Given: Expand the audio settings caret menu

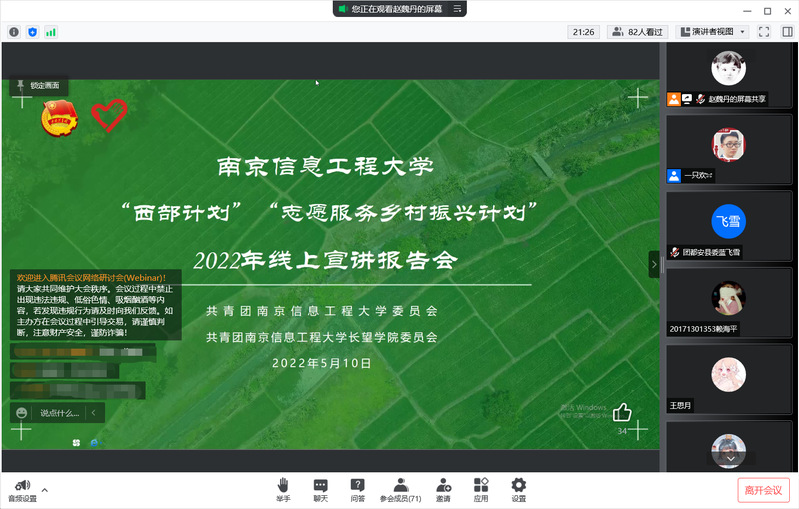Looking at the screenshot, I should point(44,489).
